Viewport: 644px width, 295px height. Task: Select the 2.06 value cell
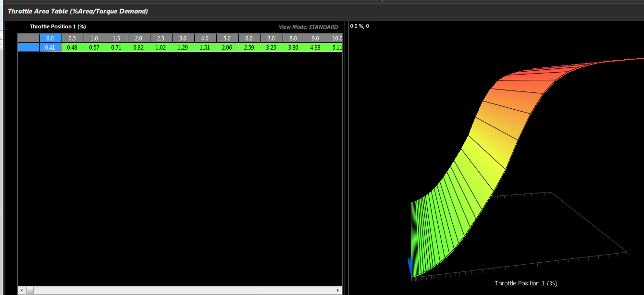(227, 47)
